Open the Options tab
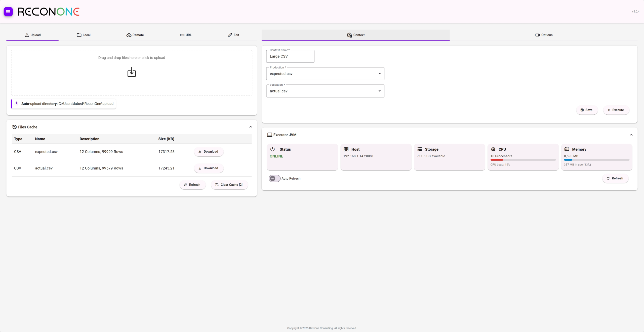The height and width of the screenshot is (332, 644). pyautogui.click(x=544, y=35)
